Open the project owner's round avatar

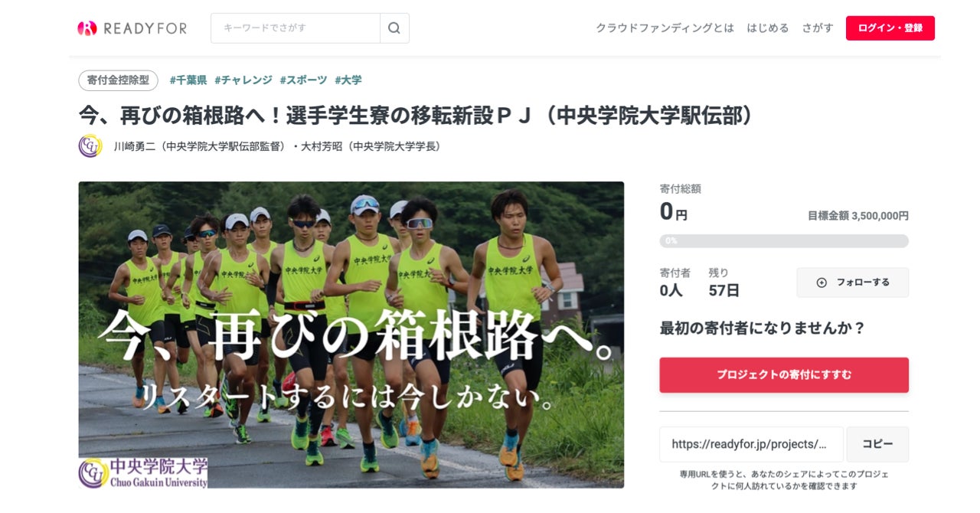point(90,145)
